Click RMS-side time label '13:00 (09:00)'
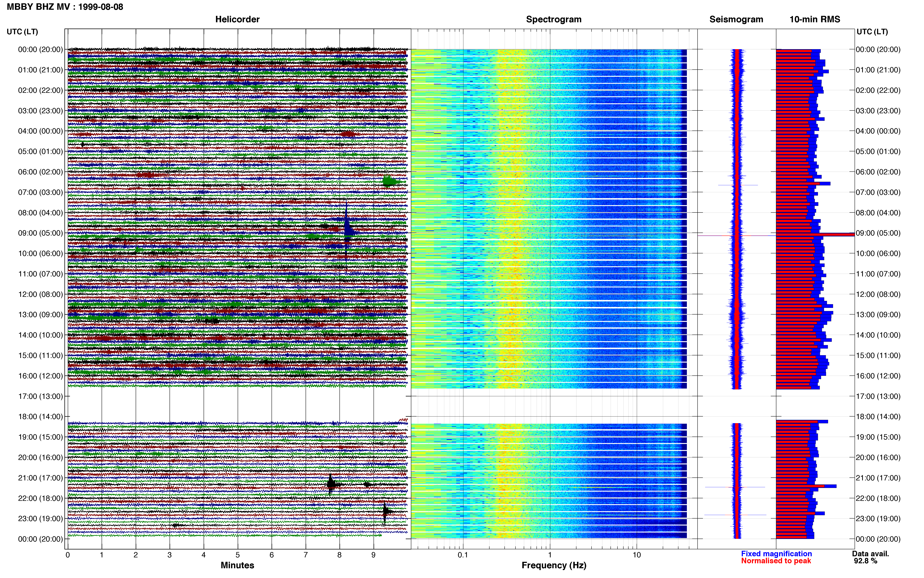Screen dimensions: 924x578 click(878, 315)
